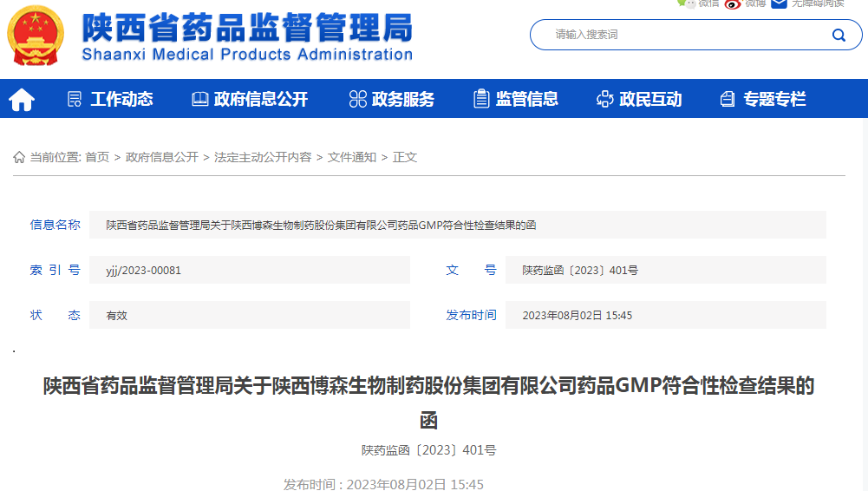Click the search magnifier icon

[x=839, y=35]
